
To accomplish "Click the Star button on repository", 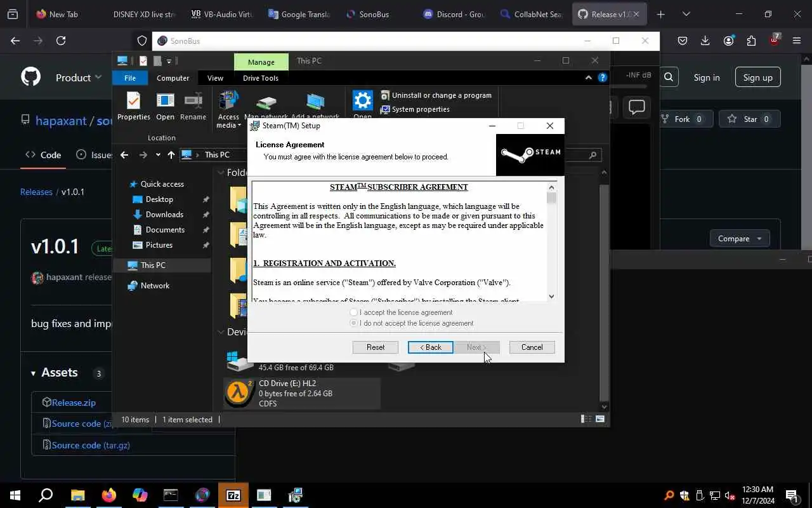I will tap(750, 119).
